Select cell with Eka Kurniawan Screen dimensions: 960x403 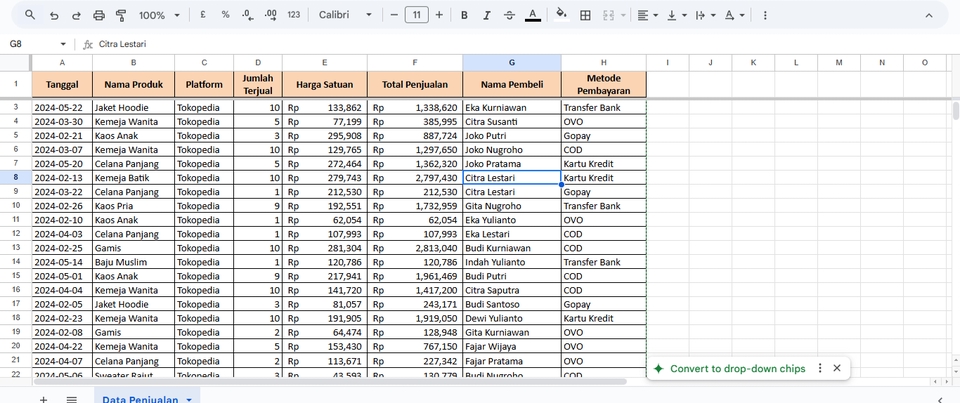(512, 107)
